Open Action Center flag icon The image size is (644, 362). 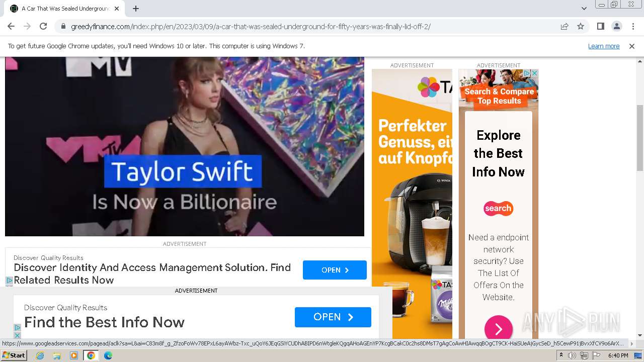click(596, 355)
